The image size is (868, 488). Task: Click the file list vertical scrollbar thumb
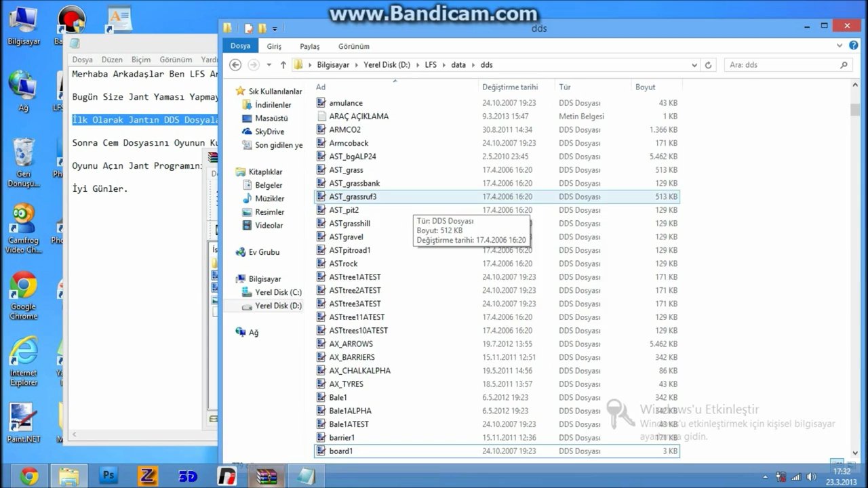855,109
